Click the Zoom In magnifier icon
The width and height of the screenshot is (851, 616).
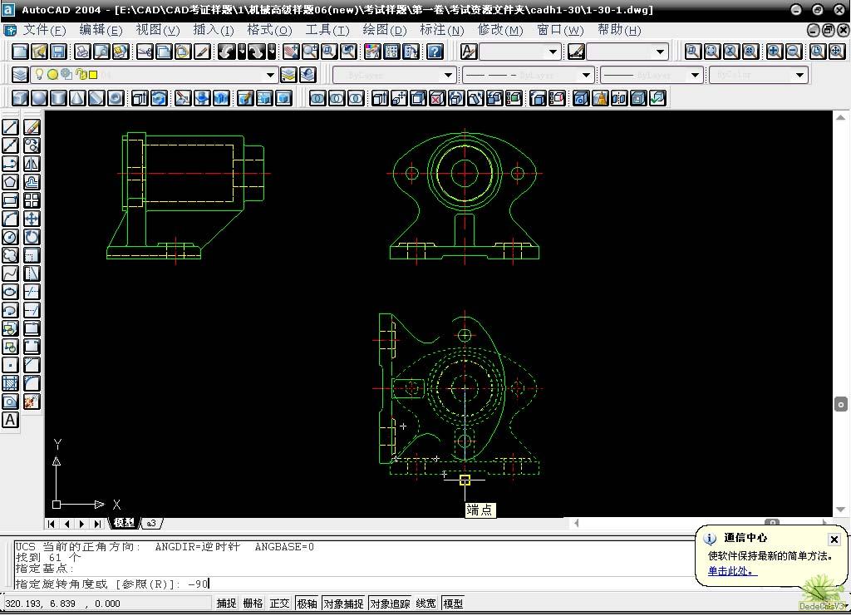[x=775, y=52]
